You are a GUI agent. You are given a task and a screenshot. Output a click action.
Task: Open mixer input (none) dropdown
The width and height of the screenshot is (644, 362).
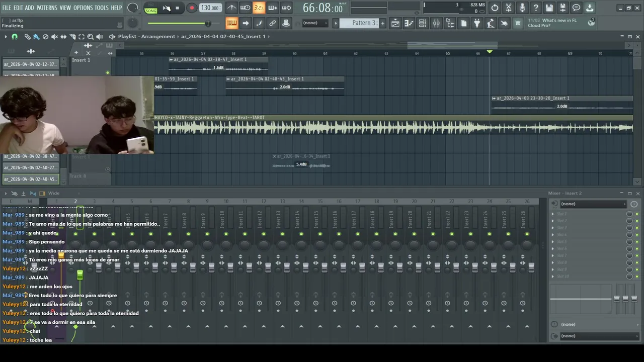[x=593, y=204]
